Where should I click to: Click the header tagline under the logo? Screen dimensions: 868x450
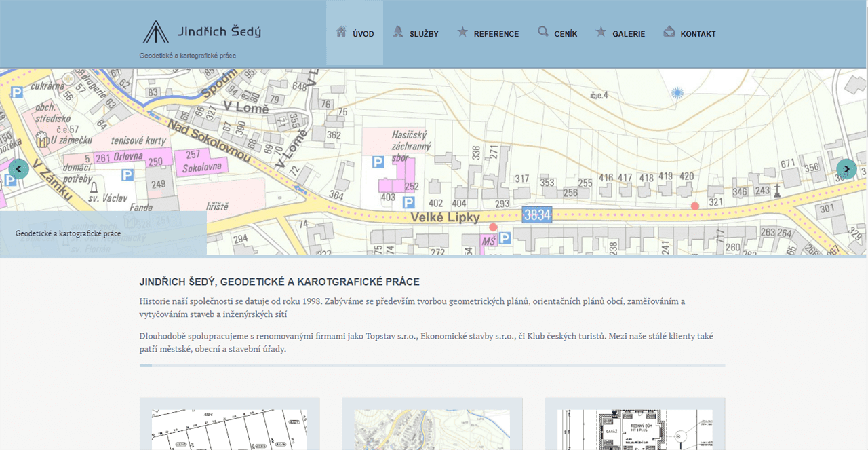click(188, 56)
